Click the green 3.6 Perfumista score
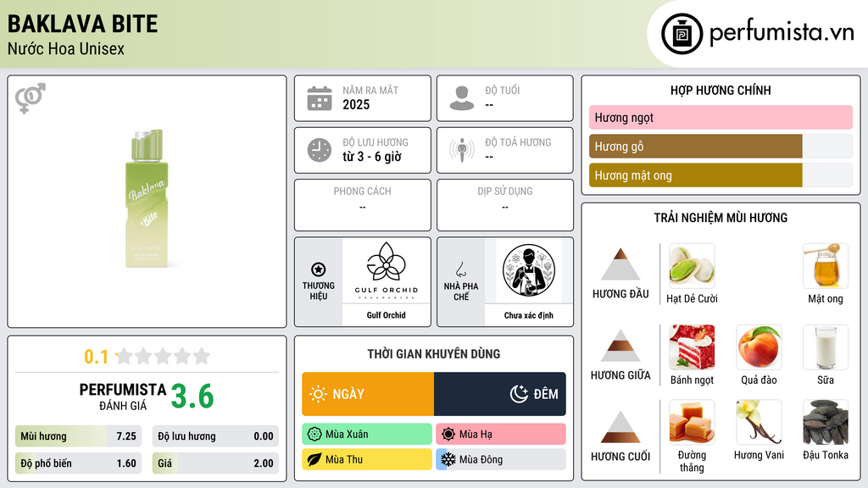This screenshot has height=488, width=868. coord(192,396)
